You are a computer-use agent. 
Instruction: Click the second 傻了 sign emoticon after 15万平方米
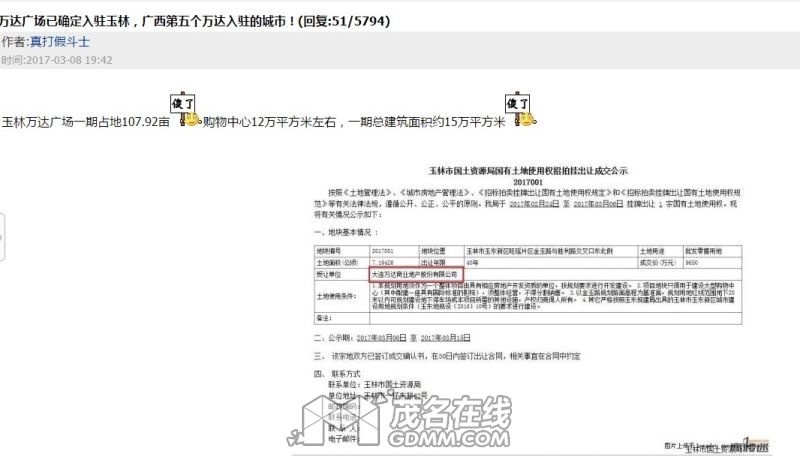[520, 109]
